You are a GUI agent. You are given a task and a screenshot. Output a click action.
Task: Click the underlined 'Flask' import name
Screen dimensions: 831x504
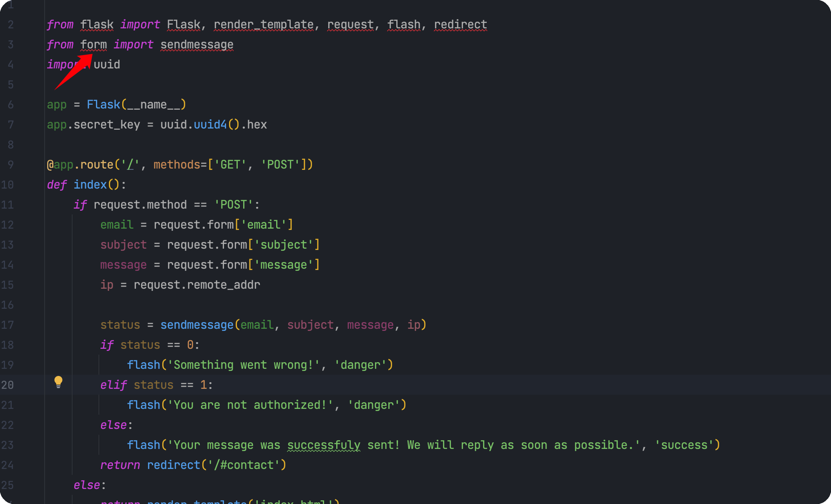[x=183, y=25]
